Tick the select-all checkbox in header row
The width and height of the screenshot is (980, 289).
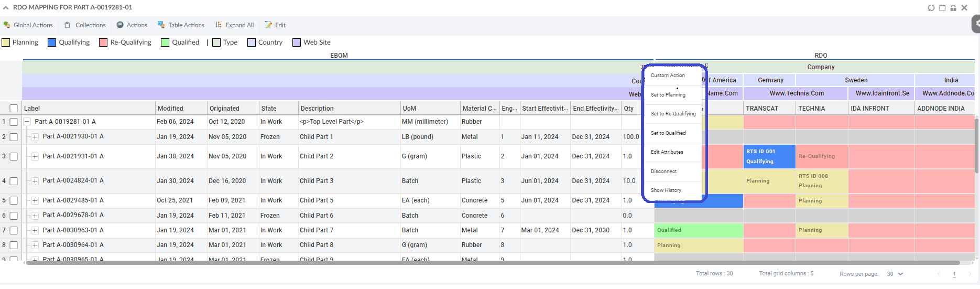click(14, 109)
